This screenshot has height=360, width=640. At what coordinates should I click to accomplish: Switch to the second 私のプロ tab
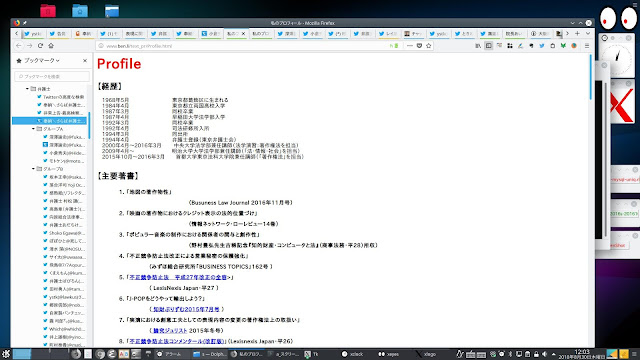(x=261, y=33)
